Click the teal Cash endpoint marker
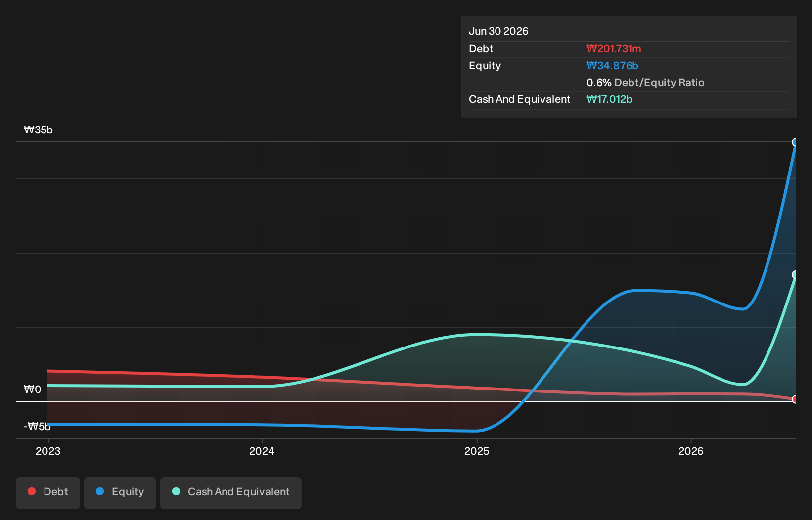Viewport: 812px width, 520px height. (x=795, y=275)
